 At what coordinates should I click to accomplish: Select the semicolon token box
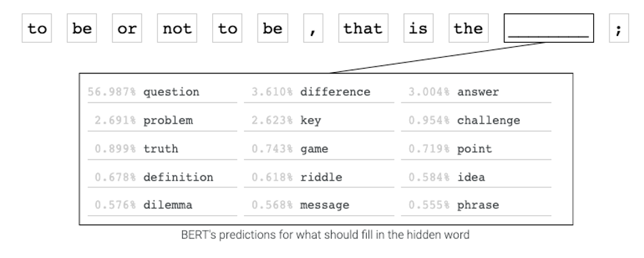pos(619,28)
